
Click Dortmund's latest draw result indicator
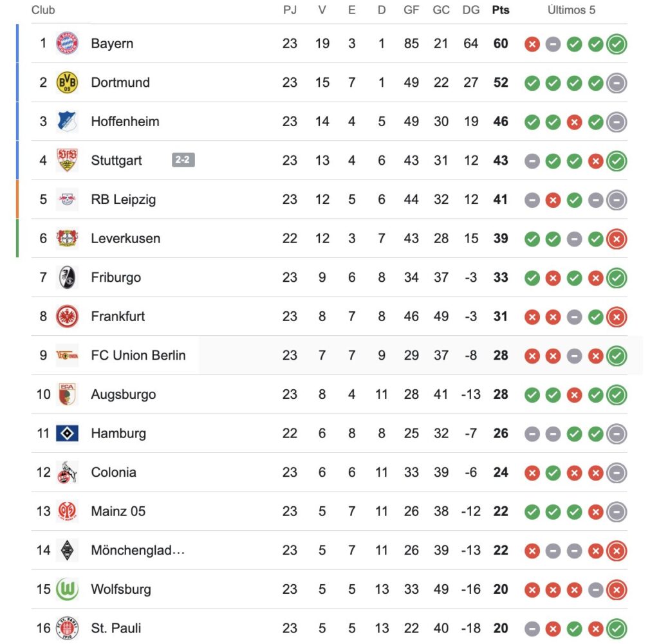click(617, 83)
